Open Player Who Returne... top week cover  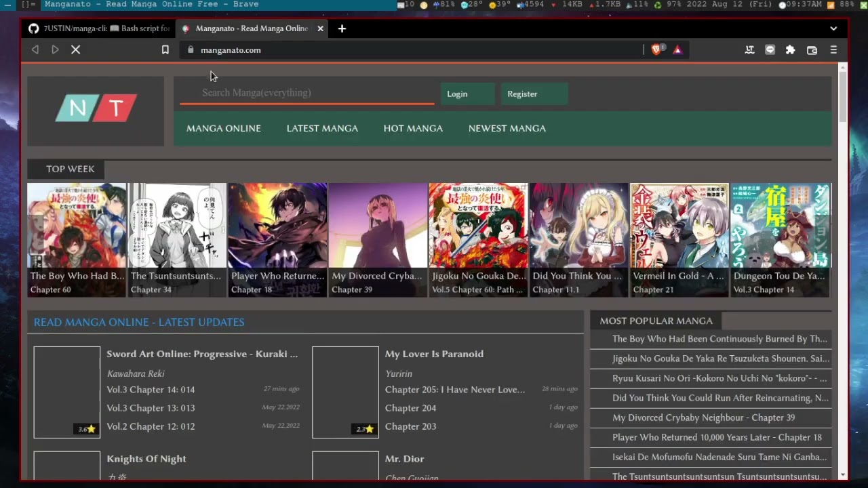[x=277, y=239]
